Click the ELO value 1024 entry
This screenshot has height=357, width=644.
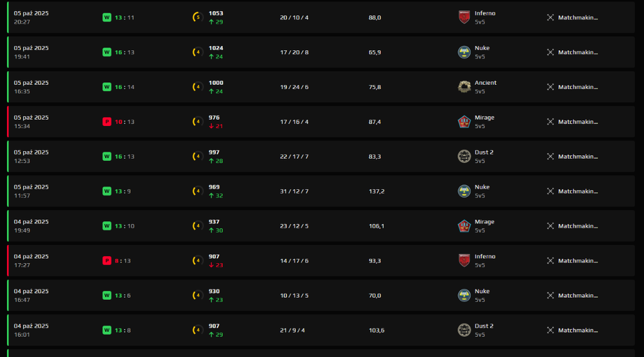[x=216, y=48]
